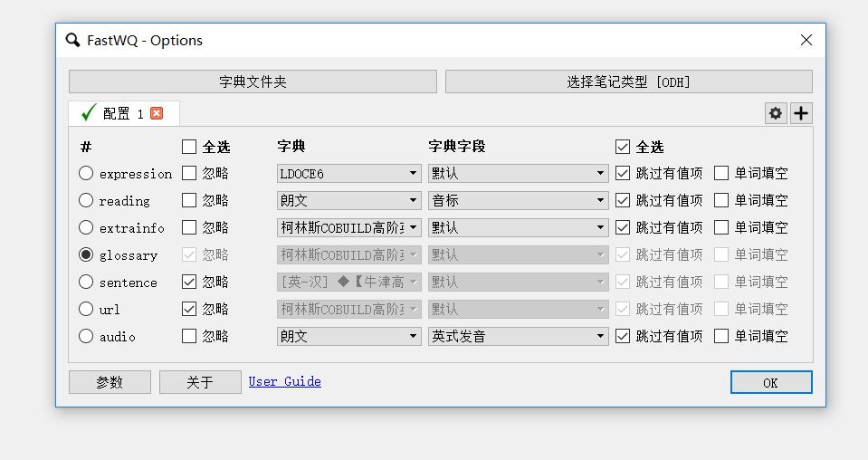Select the expression radio button
This screenshot has height=460, width=868.
click(x=86, y=173)
